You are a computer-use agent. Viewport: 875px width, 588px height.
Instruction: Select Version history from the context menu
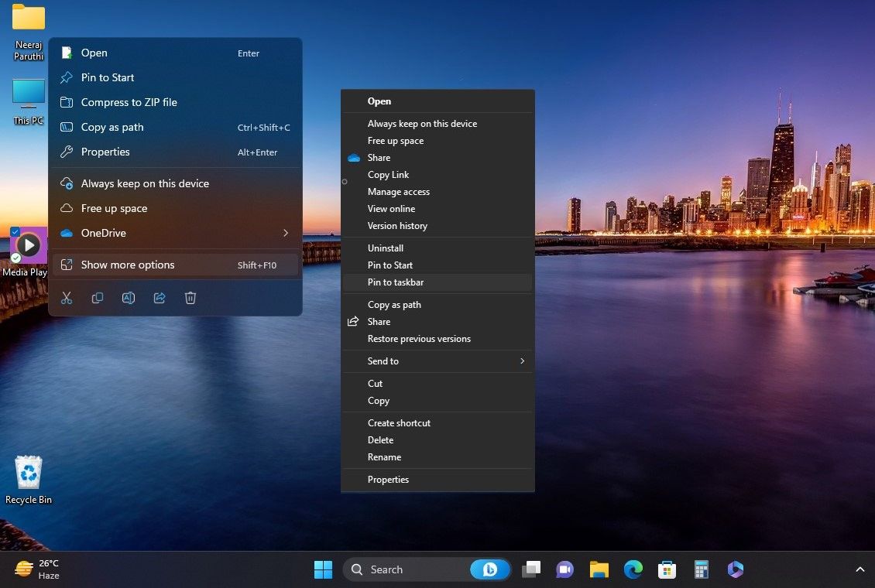[397, 225]
